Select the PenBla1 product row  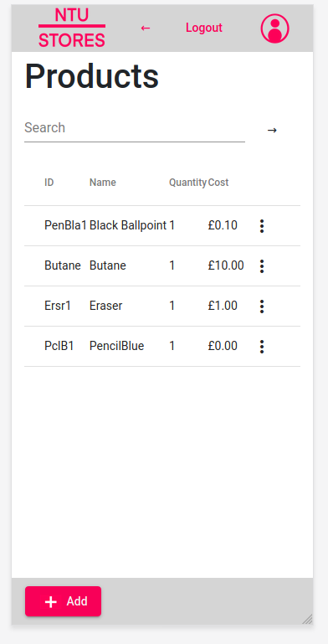162,226
